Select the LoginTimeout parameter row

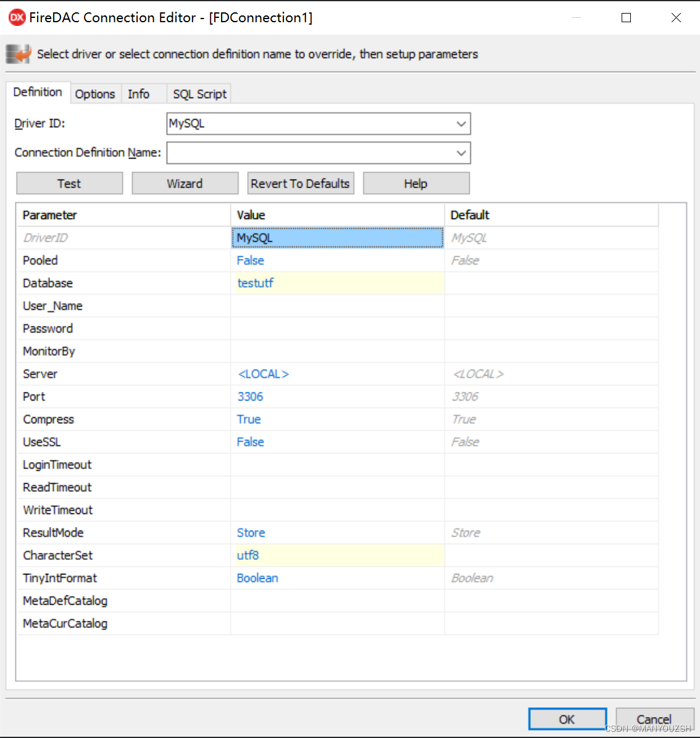338,465
